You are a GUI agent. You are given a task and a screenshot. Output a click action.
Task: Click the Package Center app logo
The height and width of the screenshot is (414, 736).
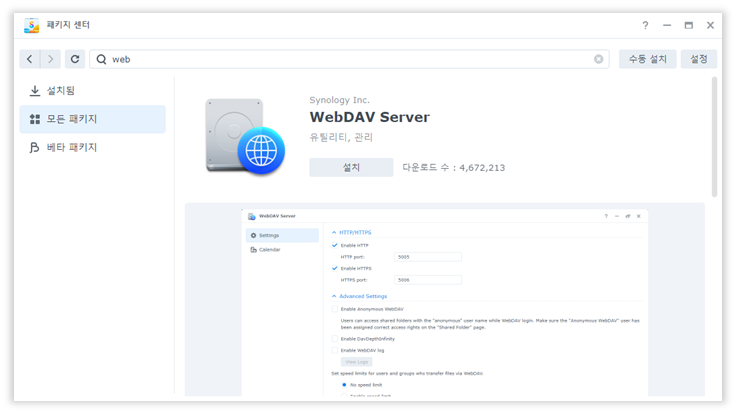(31, 25)
